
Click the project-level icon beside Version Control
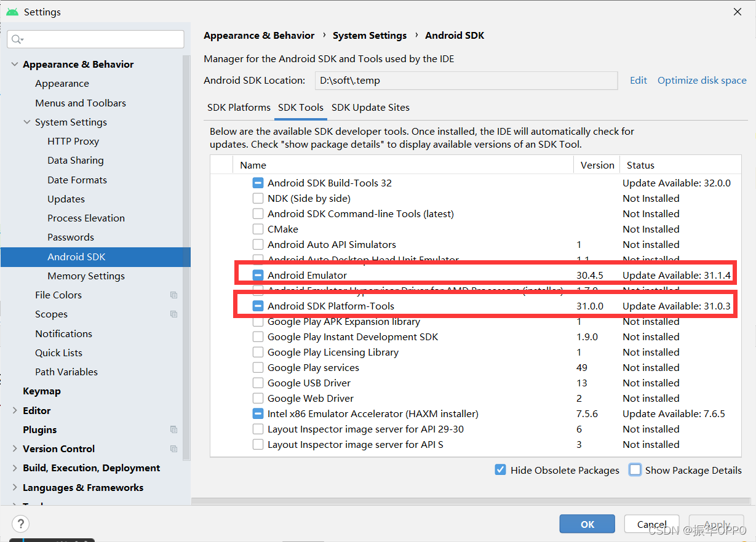(174, 449)
